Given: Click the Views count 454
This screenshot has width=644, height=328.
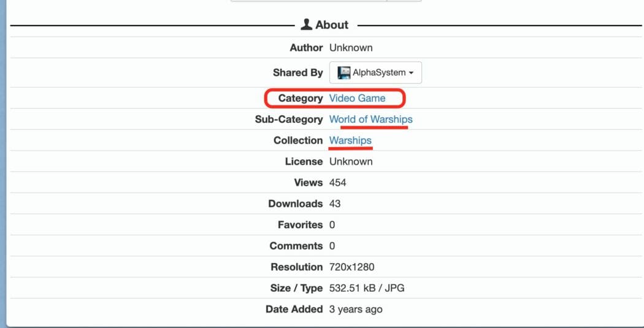Looking at the screenshot, I should (337, 183).
